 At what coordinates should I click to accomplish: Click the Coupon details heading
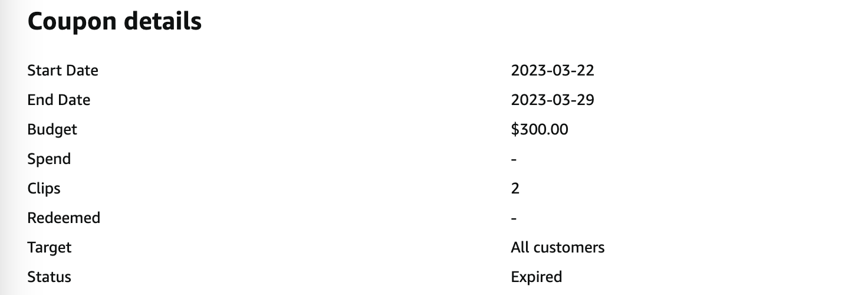(x=114, y=22)
